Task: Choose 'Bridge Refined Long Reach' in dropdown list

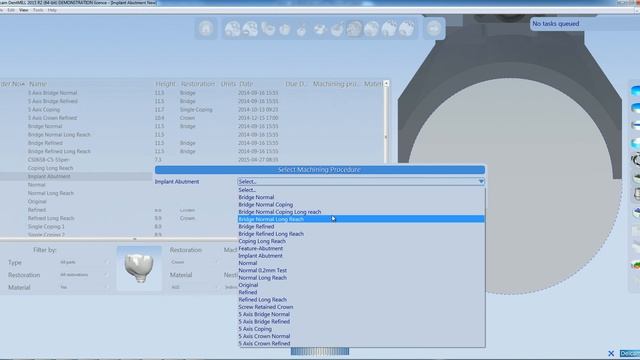Action: click(361, 234)
